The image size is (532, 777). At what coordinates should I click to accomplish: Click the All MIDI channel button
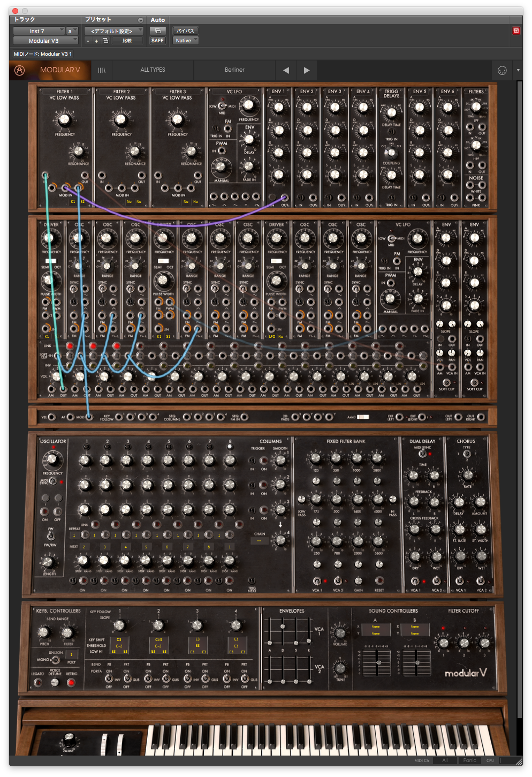click(x=445, y=760)
